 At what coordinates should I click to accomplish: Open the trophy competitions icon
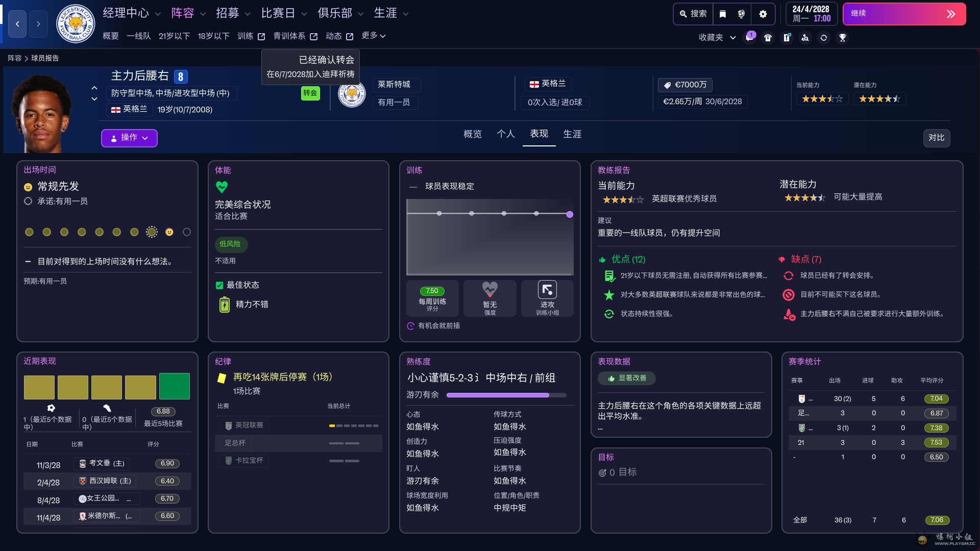point(843,39)
